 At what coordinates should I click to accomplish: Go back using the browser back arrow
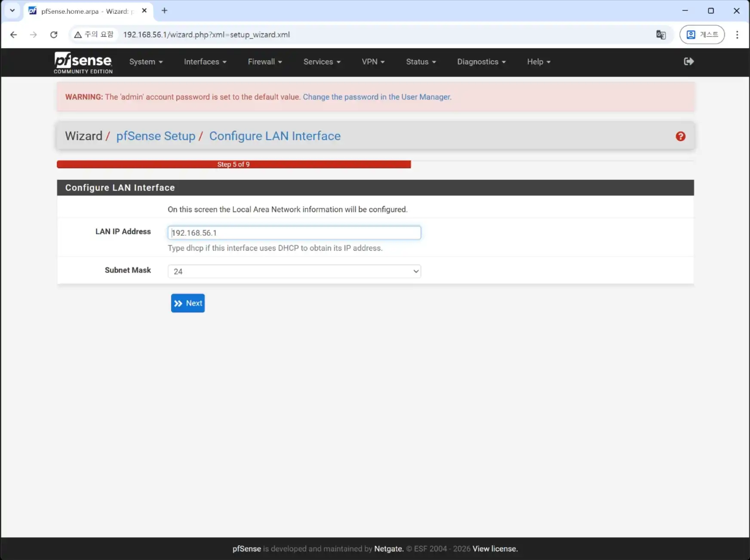tap(14, 35)
